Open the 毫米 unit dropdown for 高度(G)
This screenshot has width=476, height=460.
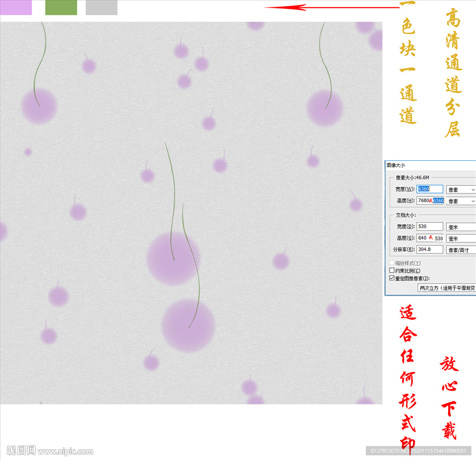[x=461, y=239]
